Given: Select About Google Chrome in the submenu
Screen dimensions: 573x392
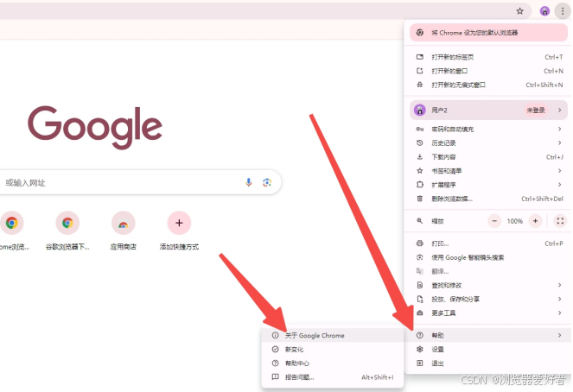Looking at the screenshot, I should [x=333, y=335].
